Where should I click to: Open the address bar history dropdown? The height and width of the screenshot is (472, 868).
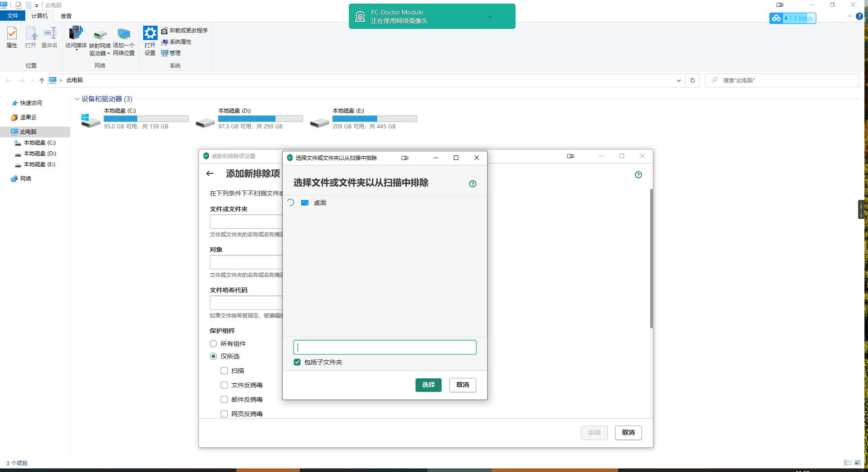click(678, 81)
